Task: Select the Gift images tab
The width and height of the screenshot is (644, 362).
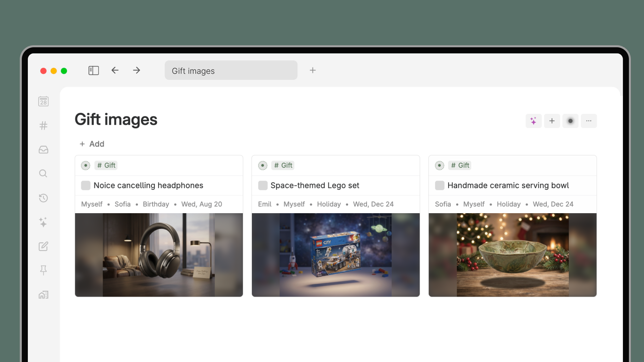Action: click(231, 70)
